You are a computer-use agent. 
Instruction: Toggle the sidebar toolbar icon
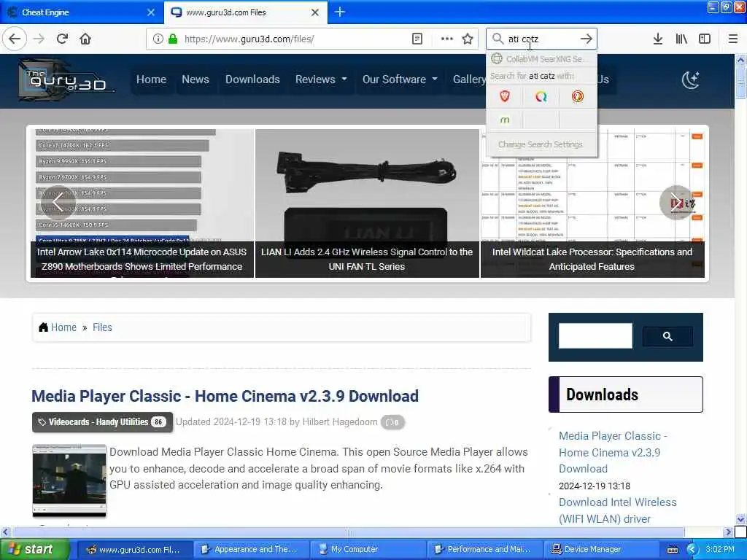705,39
